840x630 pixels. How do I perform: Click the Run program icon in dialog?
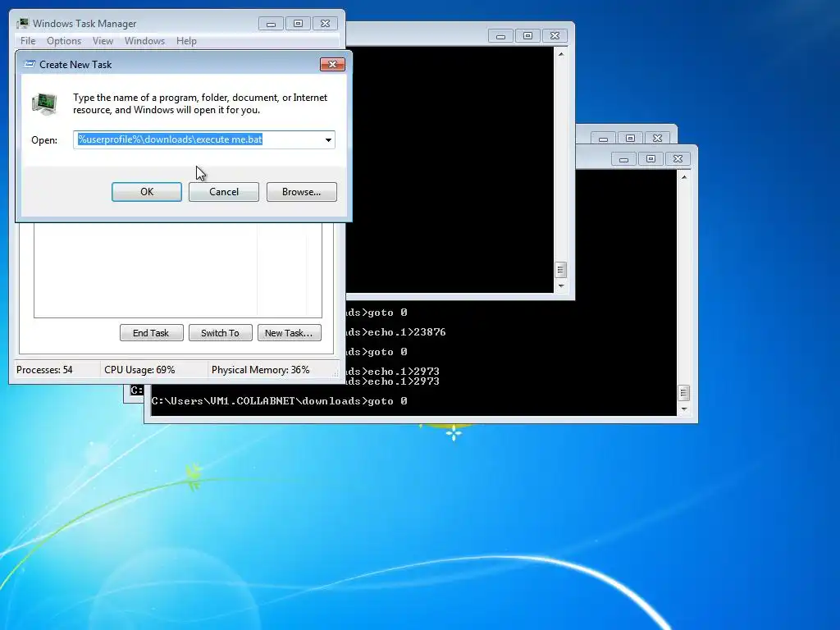click(44, 103)
